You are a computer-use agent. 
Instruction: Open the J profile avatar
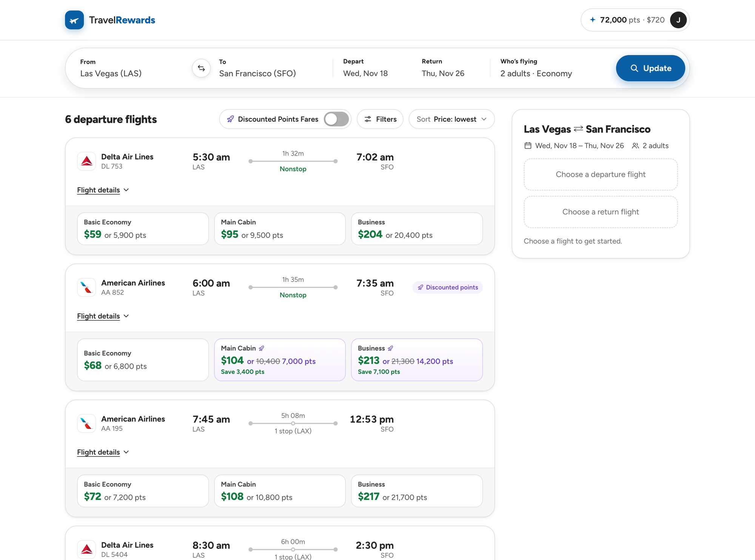point(678,20)
